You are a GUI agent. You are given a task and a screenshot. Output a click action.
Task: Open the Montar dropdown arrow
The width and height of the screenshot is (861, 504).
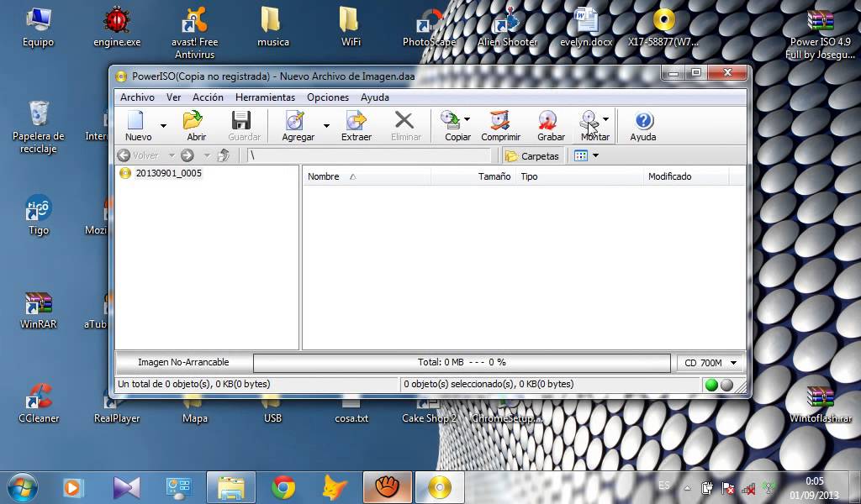[x=605, y=119]
